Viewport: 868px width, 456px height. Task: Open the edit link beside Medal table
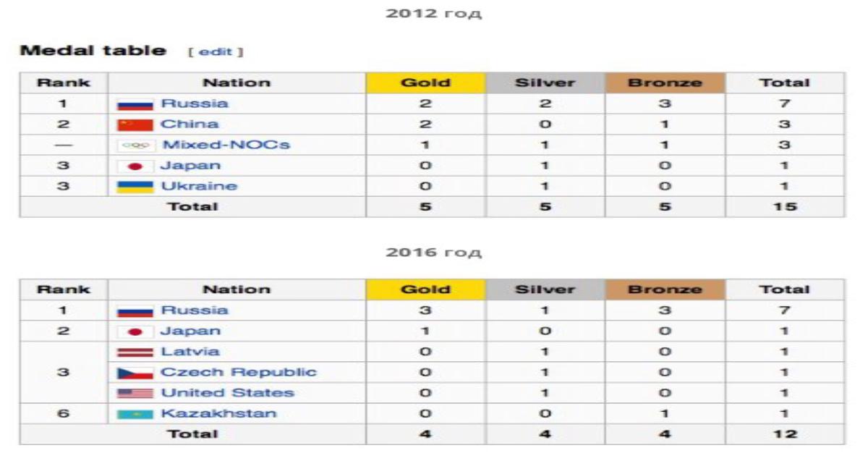pos(216,52)
